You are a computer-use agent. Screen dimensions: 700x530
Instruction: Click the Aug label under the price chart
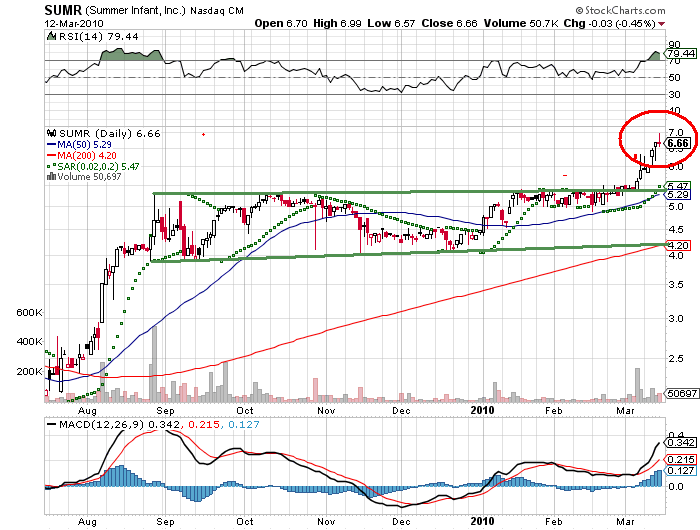coord(87,410)
